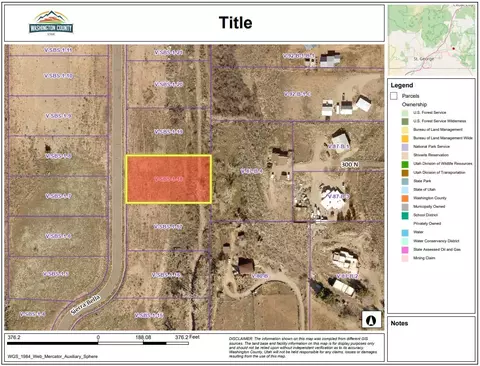Click the 'Sierra Bella' road label
This screenshot has height=366, width=480.
tap(85, 305)
